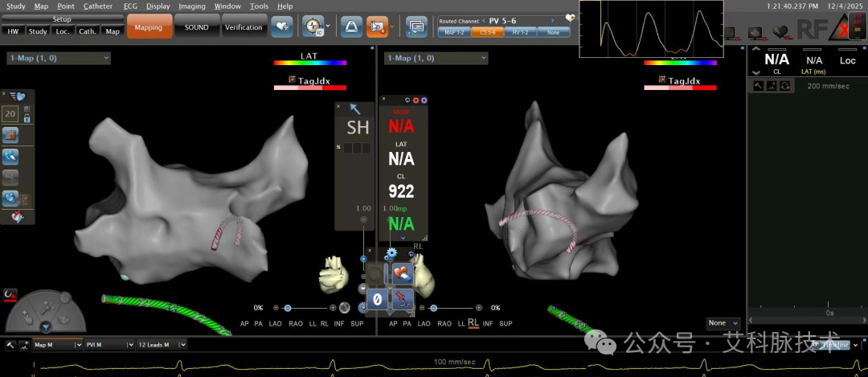868x377 pixels.
Task: Click the hammer tool icon above ECG strip
Action: pos(10,345)
